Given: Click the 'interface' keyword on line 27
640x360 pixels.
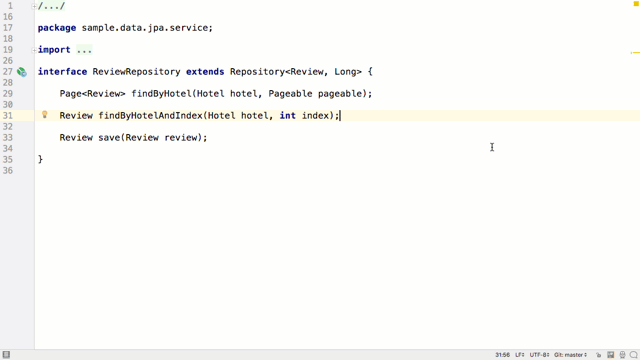Looking at the screenshot, I should (x=62, y=72).
